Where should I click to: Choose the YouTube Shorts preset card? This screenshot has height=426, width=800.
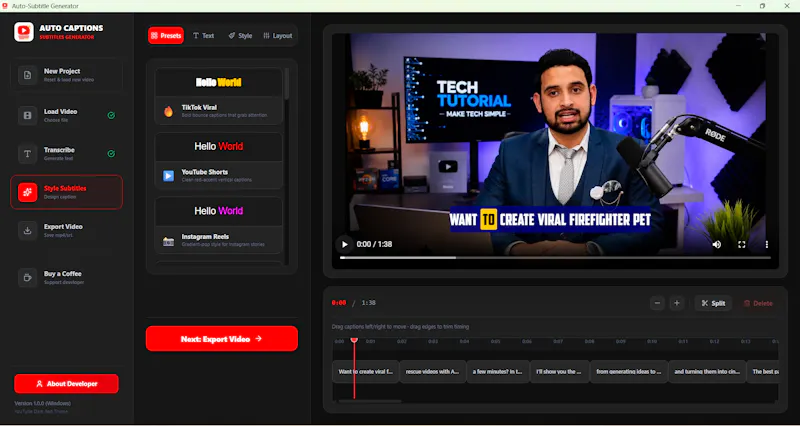pos(218,161)
